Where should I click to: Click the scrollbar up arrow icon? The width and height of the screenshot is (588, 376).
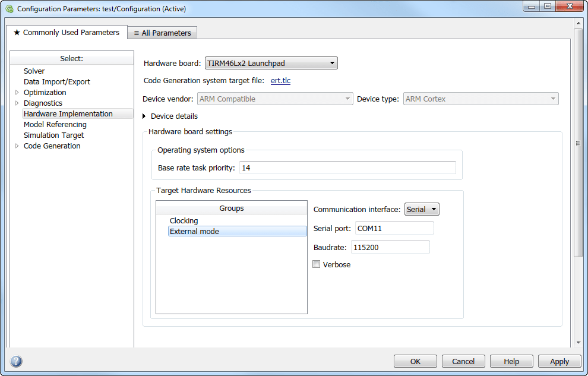point(577,24)
